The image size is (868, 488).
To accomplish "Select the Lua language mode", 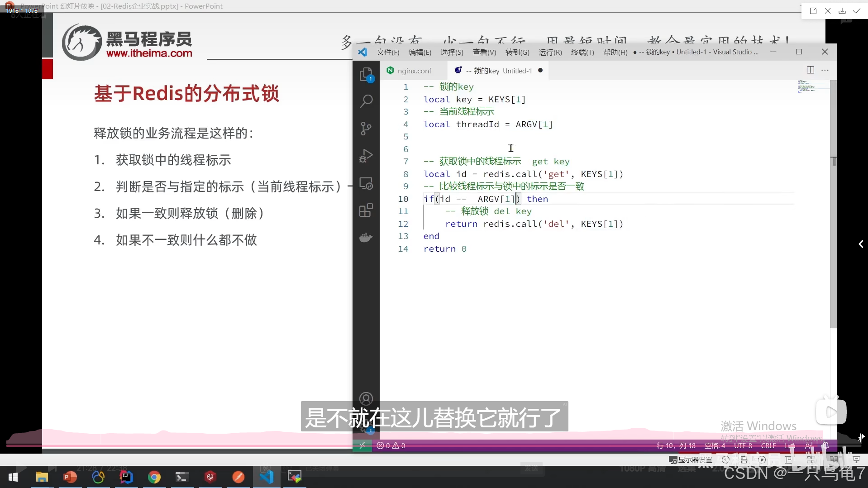I will coord(790,445).
